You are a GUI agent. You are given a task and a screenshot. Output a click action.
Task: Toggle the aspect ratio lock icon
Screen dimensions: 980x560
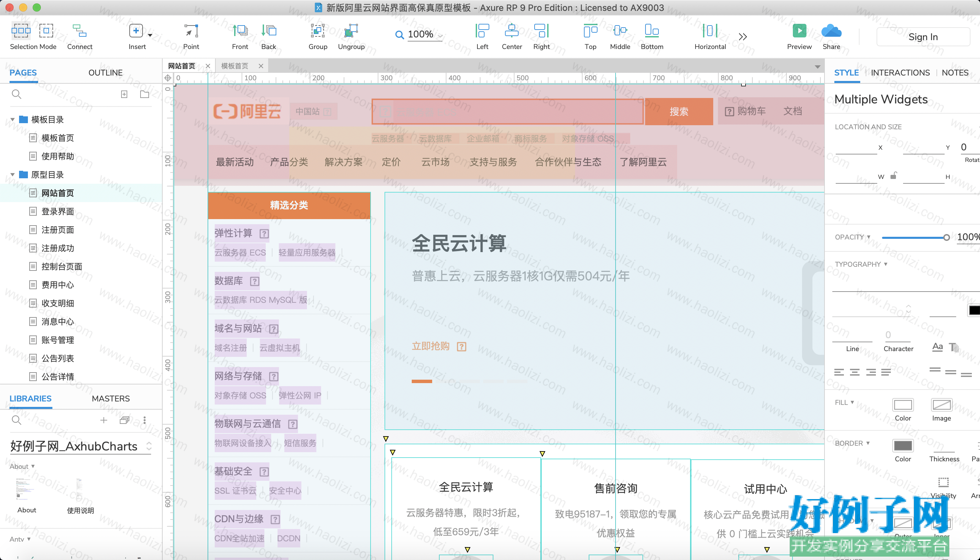point(894,176)
